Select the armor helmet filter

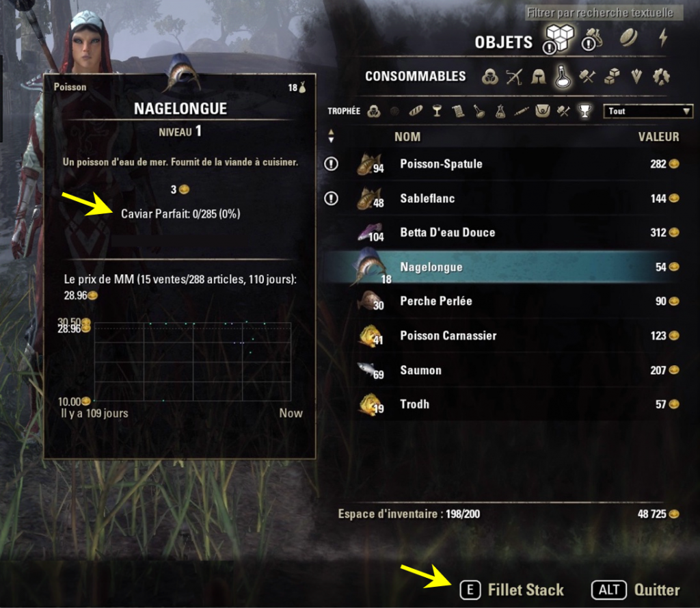[538, 77]
